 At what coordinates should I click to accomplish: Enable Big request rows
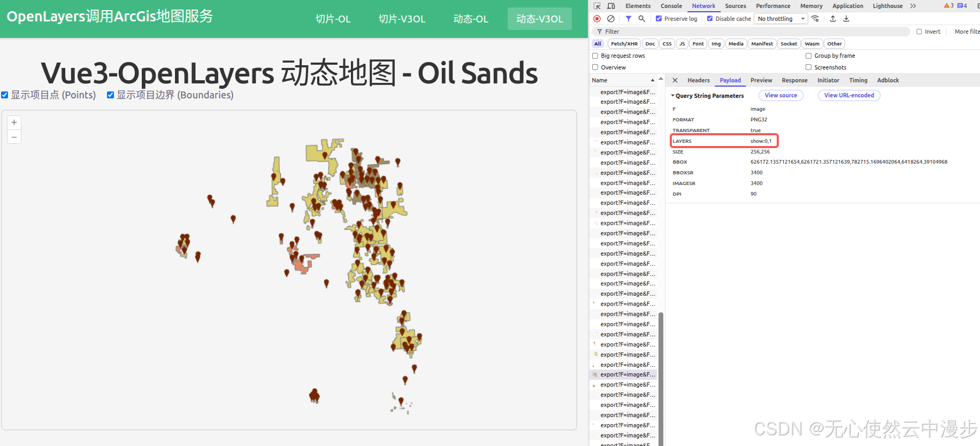tap(595, 56)
